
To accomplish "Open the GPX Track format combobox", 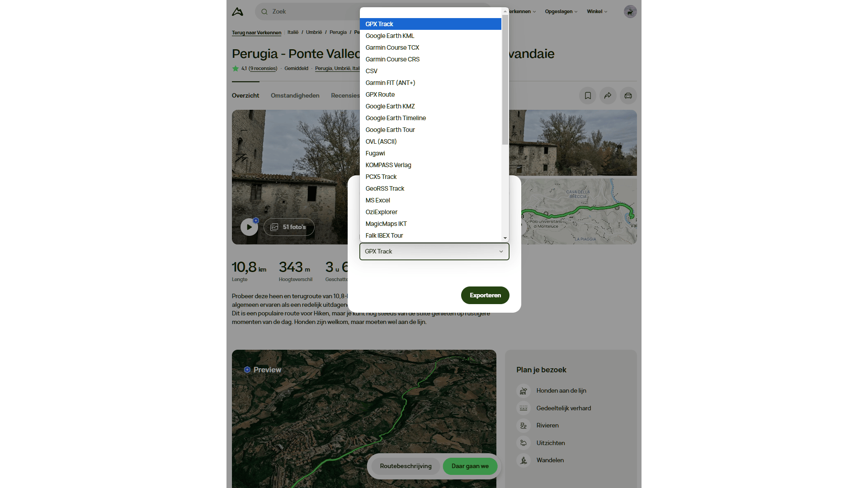I will coord(434,252).
